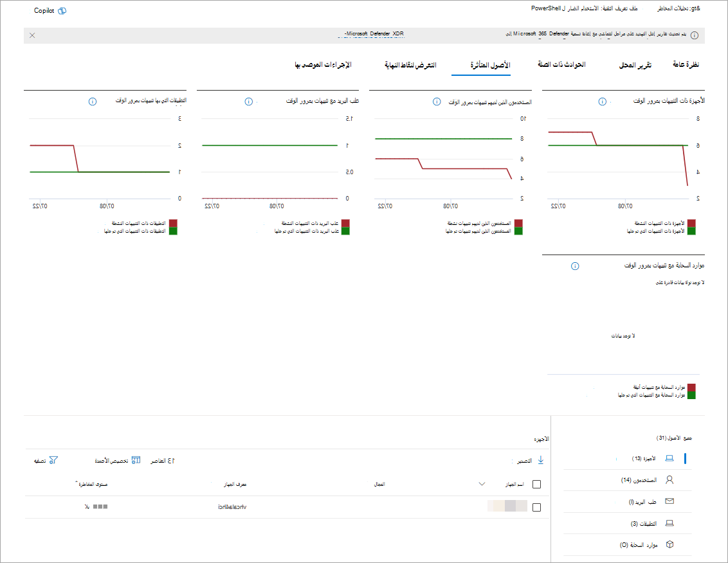This screenshot has height=563, width=728.
Task: Sort by معرف الجهاز column header
Action: [x=235, y=484]
